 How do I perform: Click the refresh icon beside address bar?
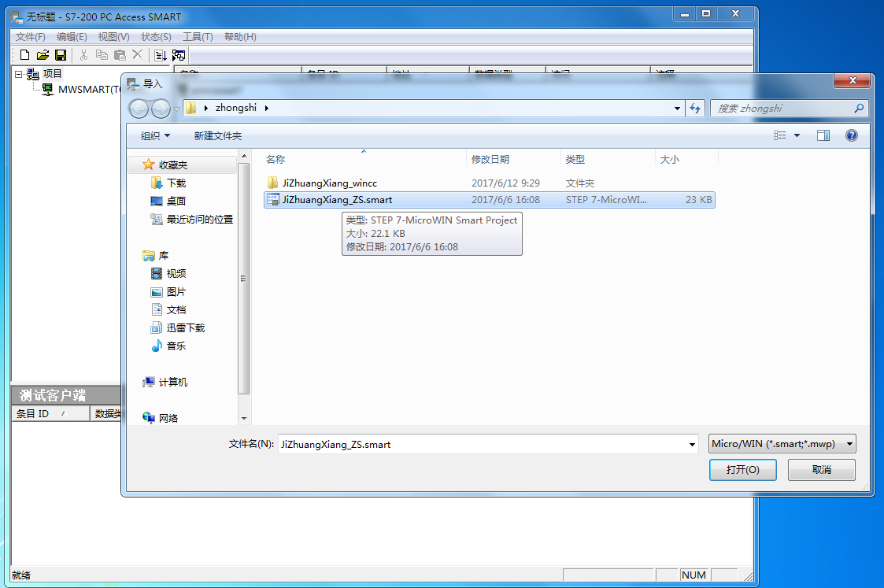(695, 109)
